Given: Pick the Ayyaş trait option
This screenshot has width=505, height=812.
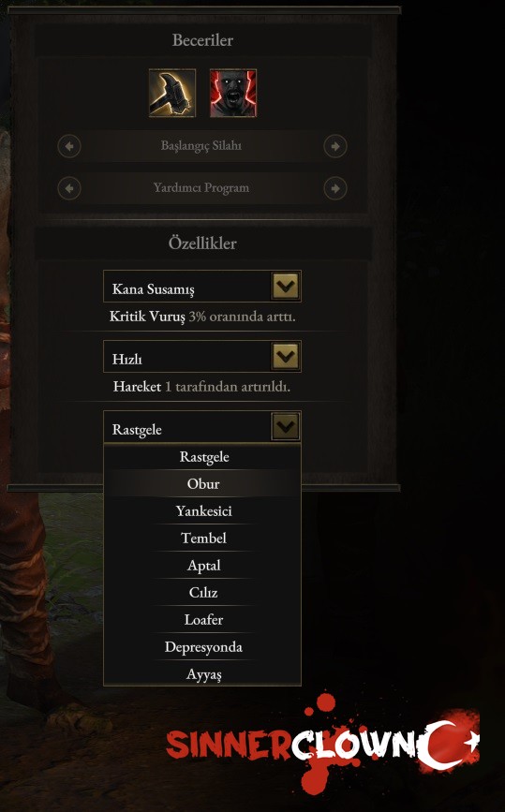Looking at the screenshot, I should (202, 673).
